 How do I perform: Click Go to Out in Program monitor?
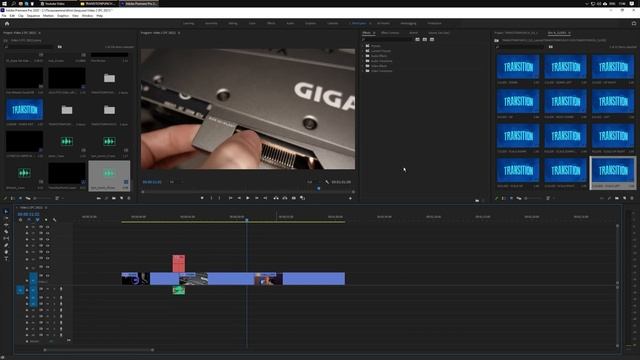[x=265, y=198]
